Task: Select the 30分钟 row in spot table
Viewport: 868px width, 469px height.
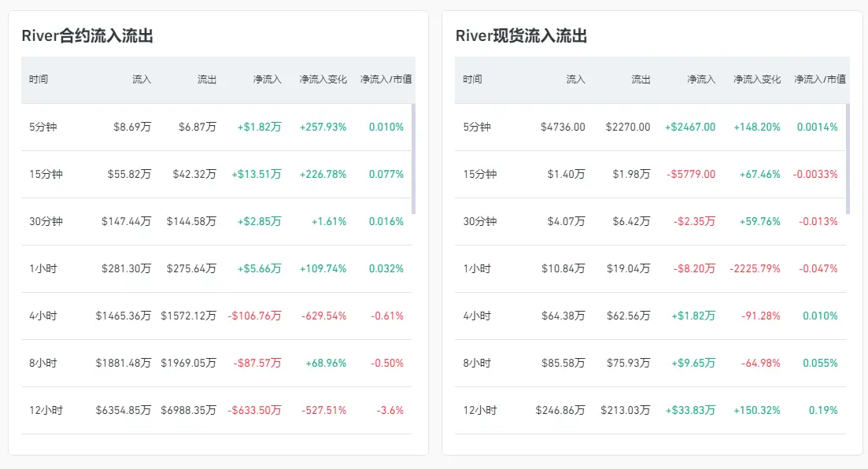Action: pos(651,221)
